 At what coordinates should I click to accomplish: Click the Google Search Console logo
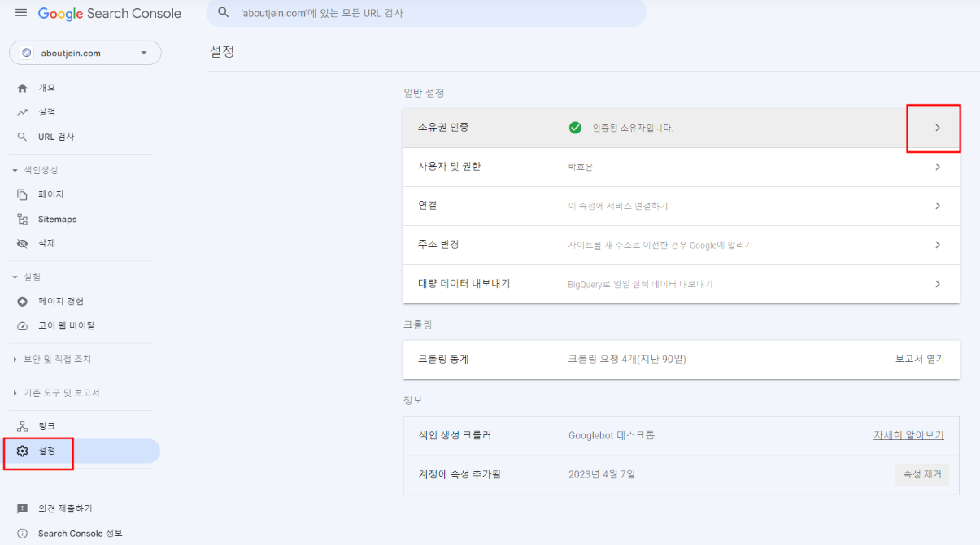point(110,14)
